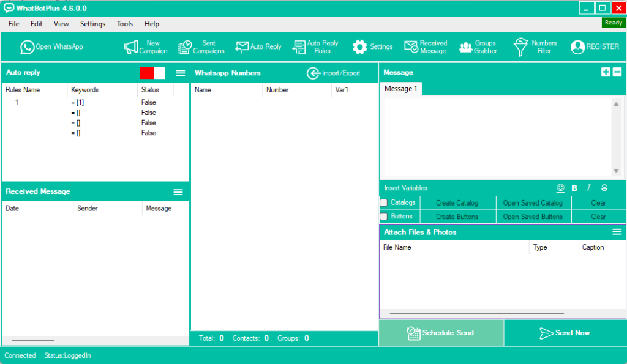Click the Create Catalog button

pos(457,202)
